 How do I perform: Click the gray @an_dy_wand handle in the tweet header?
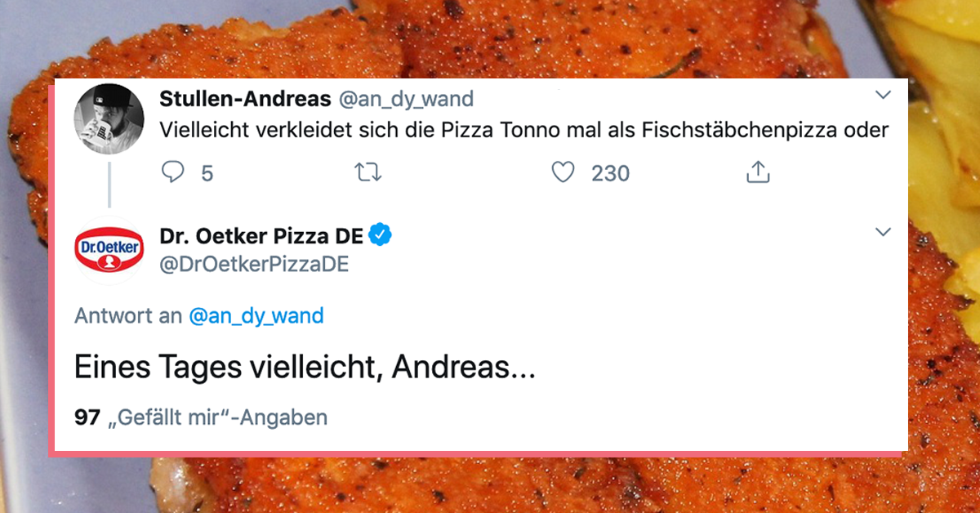coord(406,100)
